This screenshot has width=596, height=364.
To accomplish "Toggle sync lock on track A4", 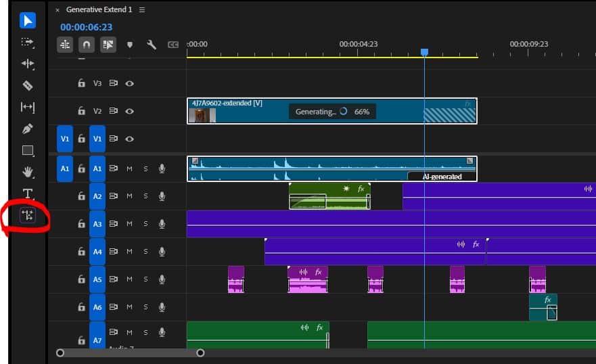I will point(113,251).
